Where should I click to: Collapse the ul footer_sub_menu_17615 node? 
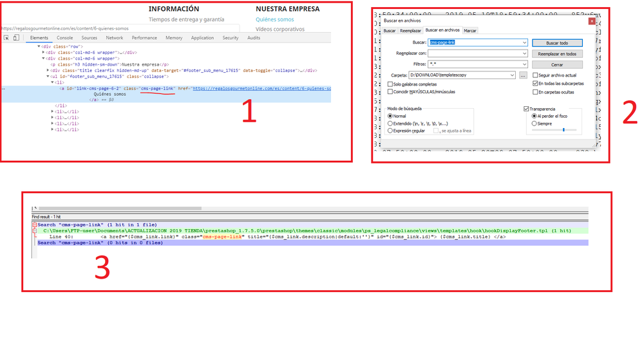coord(48,77)
